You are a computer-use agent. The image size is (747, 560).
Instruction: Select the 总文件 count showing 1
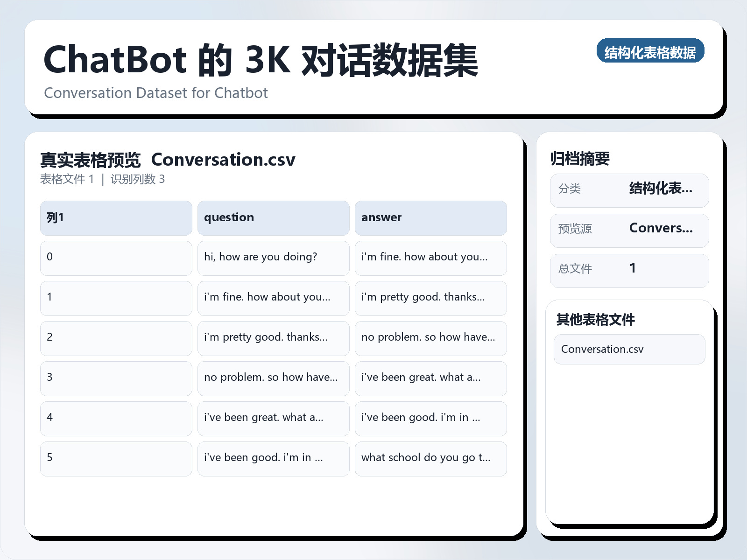[633, 268]
